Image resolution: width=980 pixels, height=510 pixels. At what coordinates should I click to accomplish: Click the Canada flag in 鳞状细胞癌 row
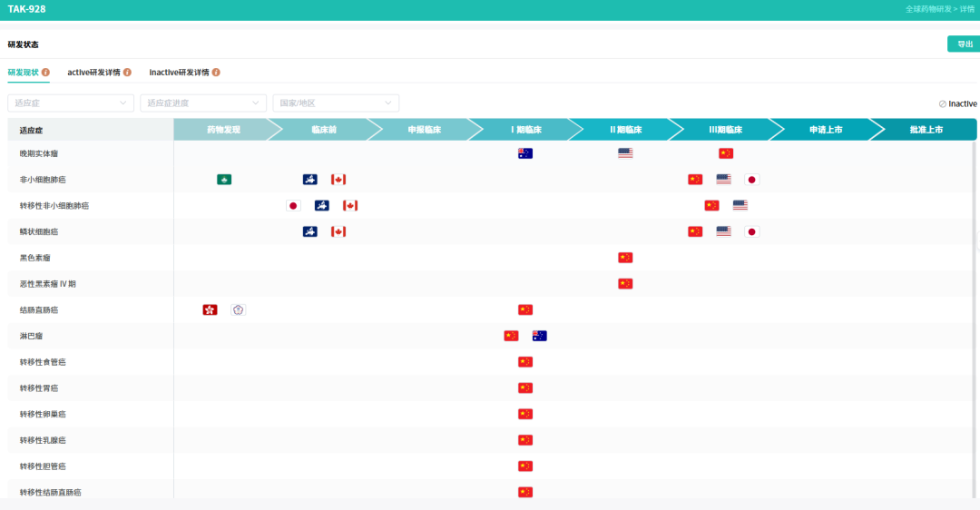[338, 232]
